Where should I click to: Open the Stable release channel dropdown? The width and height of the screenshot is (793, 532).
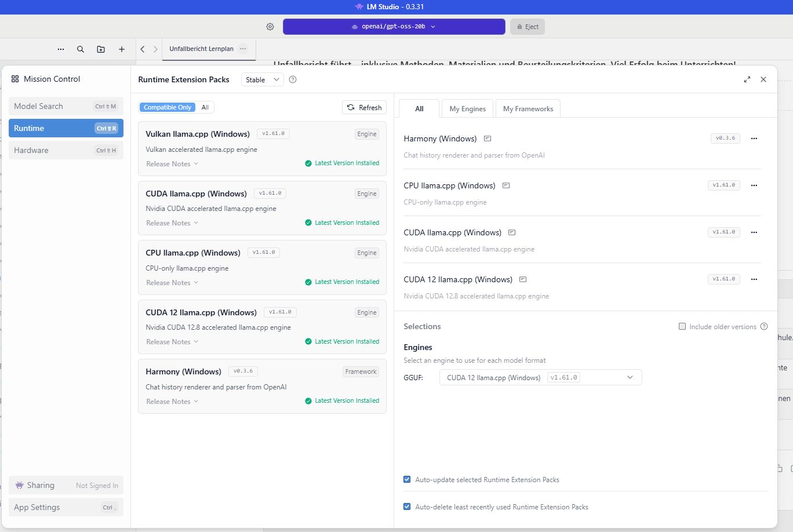[262, 79]
